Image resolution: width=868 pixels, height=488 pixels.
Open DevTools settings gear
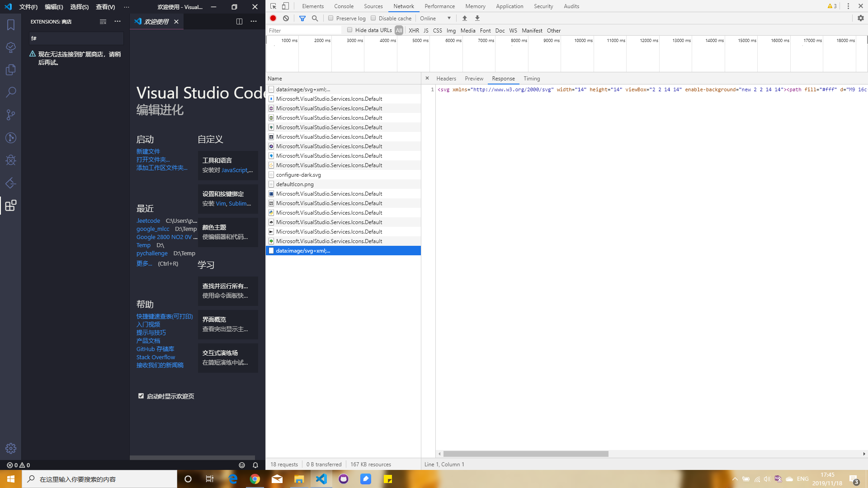pos(860,18)
